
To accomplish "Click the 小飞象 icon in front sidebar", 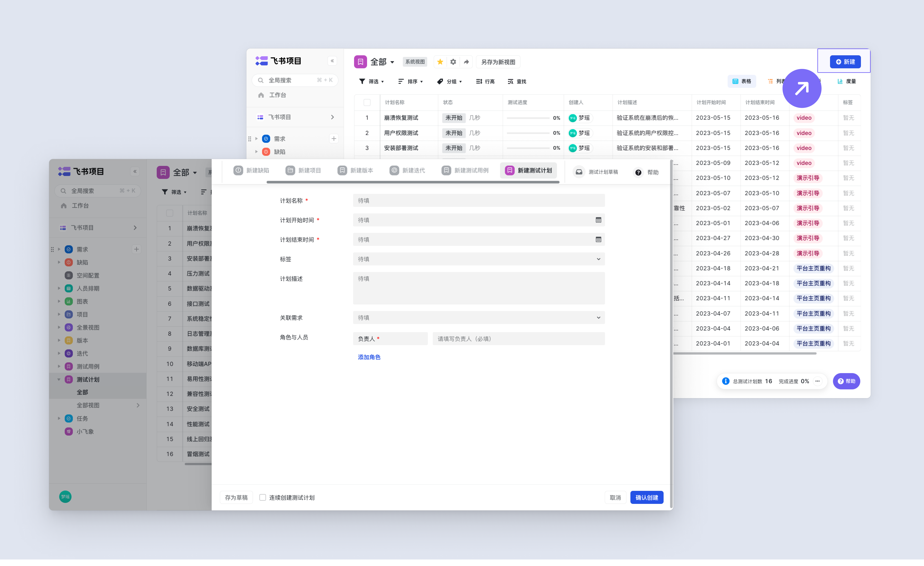I will point(69,431).
